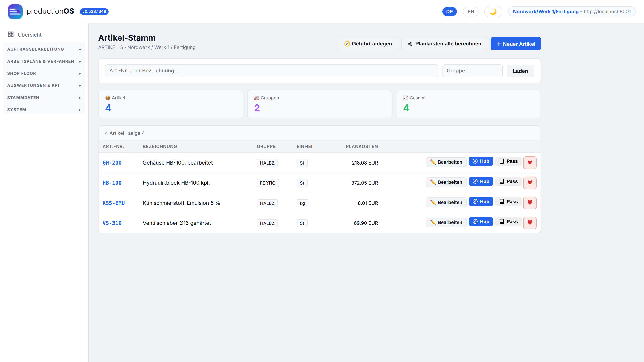Open Hub for VS-310
This screenshot has height=362, width=644.
coord(481,222)
